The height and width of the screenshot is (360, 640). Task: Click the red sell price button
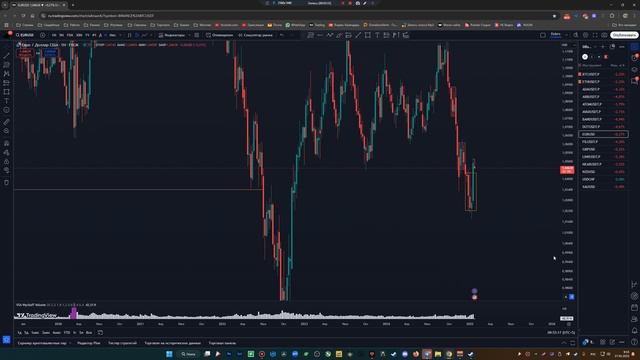tap(25, 53)
